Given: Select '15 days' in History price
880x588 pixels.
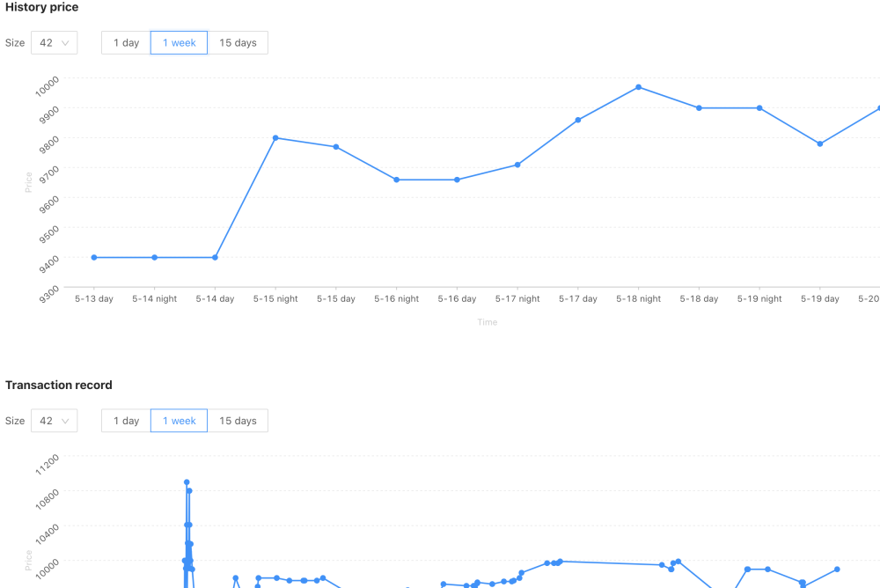Looking at the screenshot, I should point(238,43).
